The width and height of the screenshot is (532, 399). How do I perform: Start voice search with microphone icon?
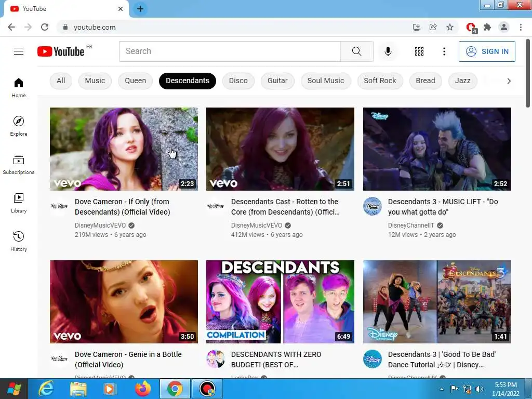click(388, 51)
